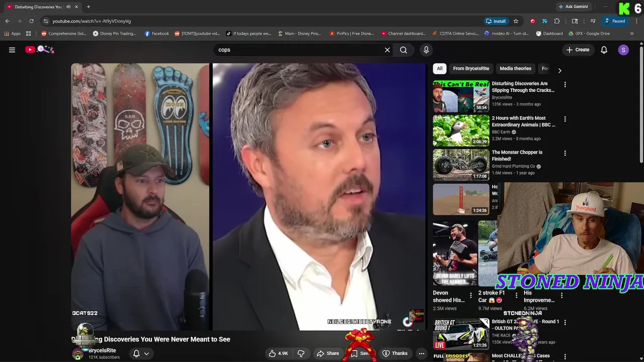Open the notifications bell in the header
This screenshot has height=362, width=644.
coord(604,50)
